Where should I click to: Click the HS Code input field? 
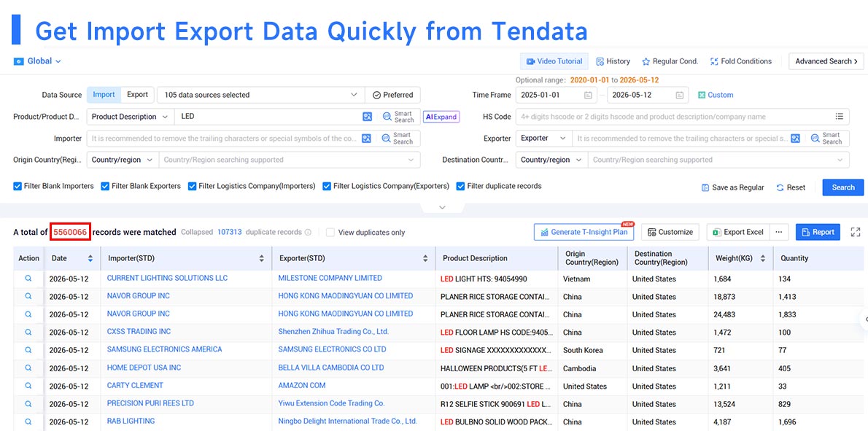pos(674,117)
